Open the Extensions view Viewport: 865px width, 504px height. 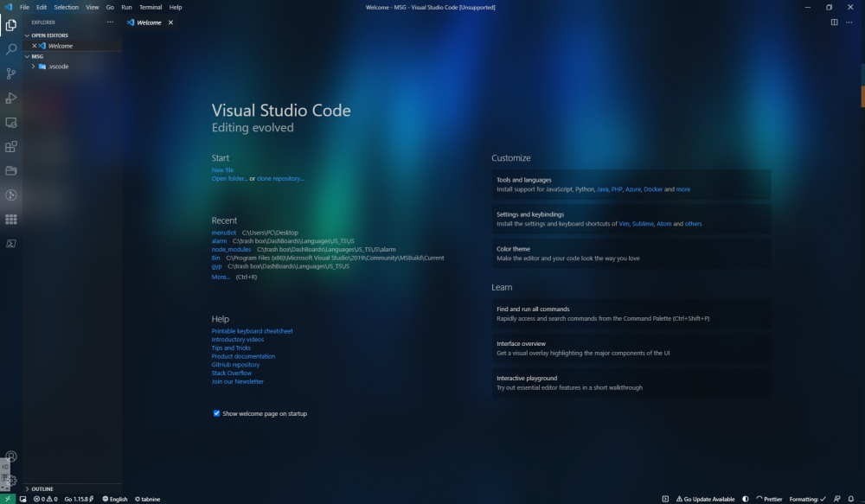(x=11, y=147)
